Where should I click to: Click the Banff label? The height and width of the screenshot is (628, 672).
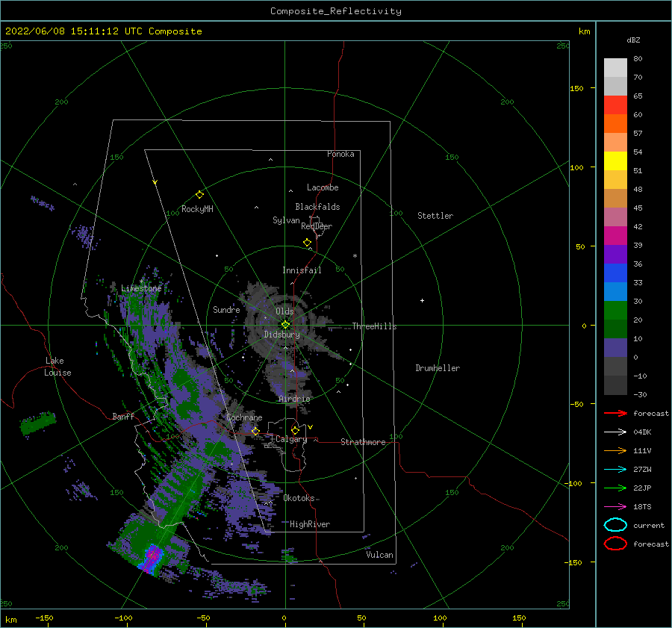click(x=123, y=416)
